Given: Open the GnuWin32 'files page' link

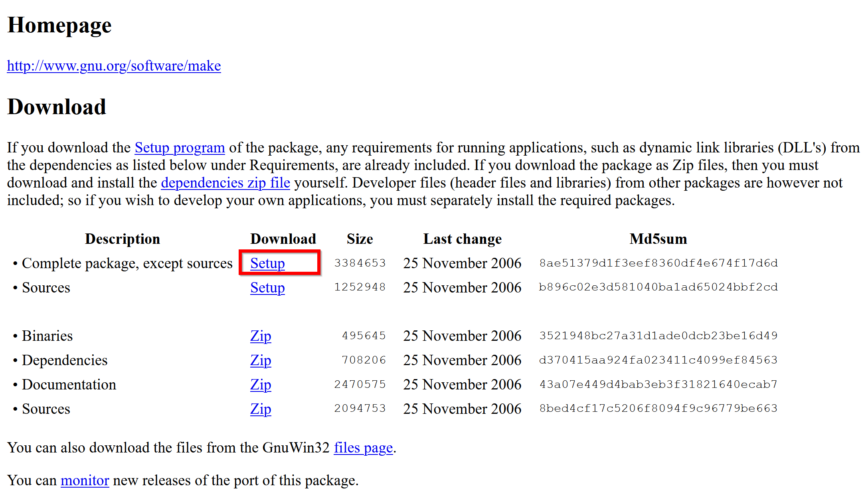Looking at the screenshot, I should click(363, 448).
